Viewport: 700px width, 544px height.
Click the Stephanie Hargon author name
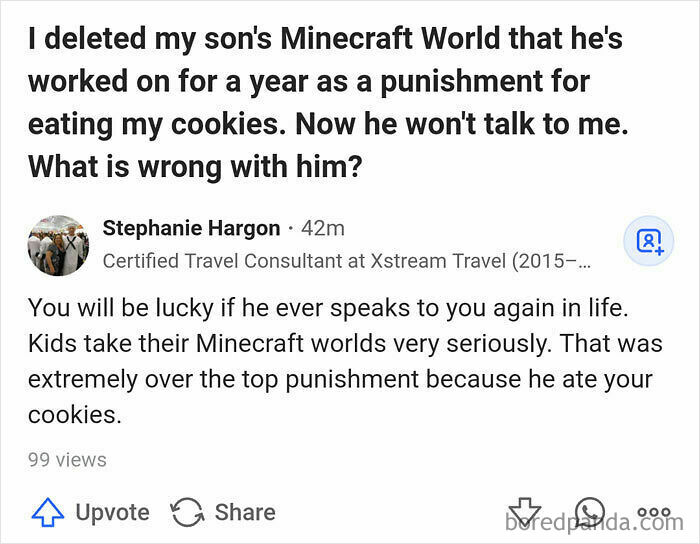click(x=191, y=228)
